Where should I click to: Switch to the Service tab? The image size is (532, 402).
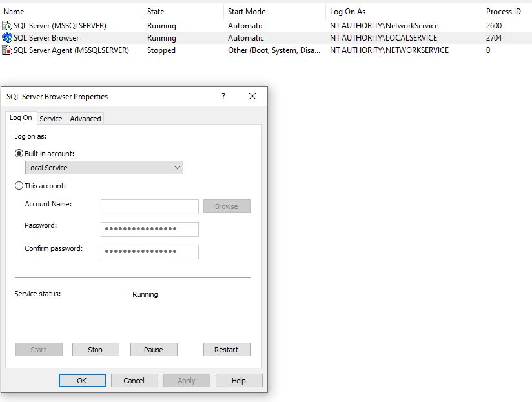point(51,119)
